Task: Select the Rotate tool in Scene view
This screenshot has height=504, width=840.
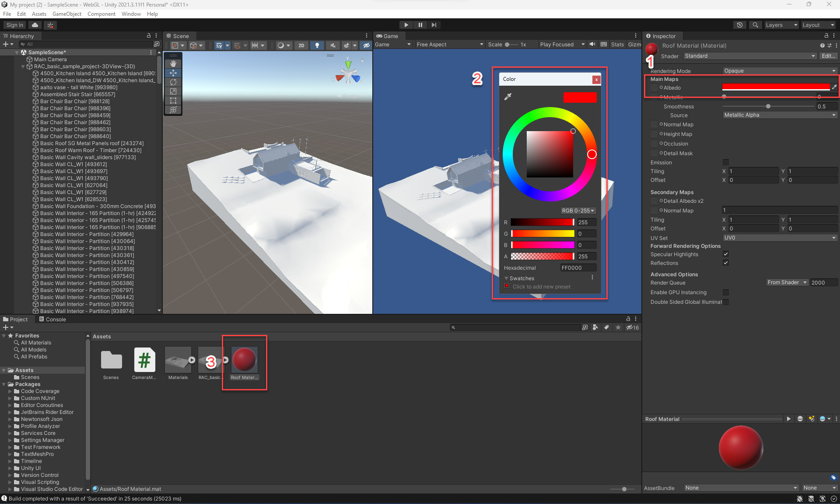Action: pyautogui.click(x=173, y=82)
